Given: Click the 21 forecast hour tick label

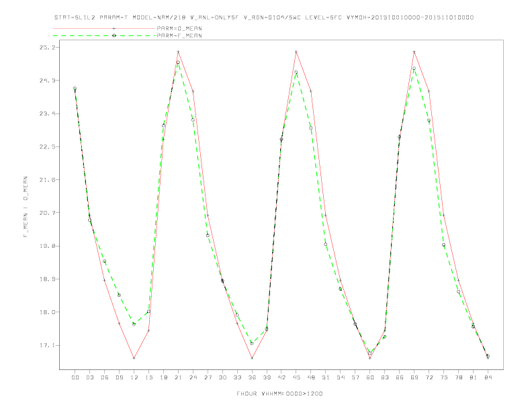Looking at the screenshot, I should coord(178,377).
